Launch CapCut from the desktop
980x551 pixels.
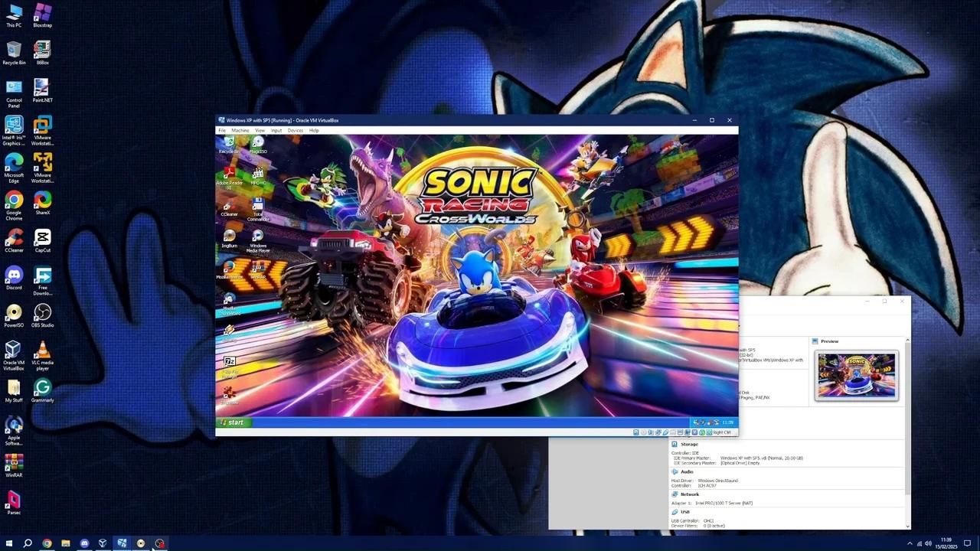tap(42, 241)
